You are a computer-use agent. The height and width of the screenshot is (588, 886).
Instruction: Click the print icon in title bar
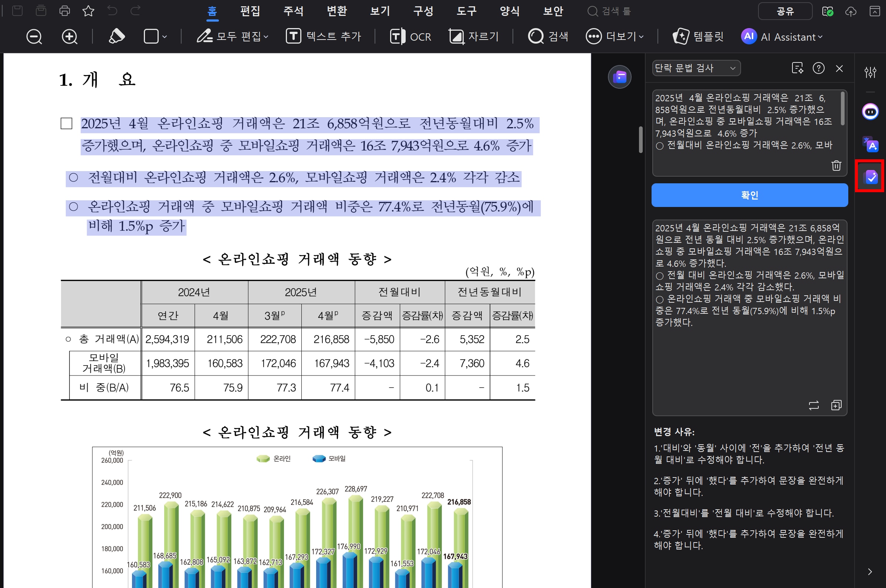[x=64, y=10]
